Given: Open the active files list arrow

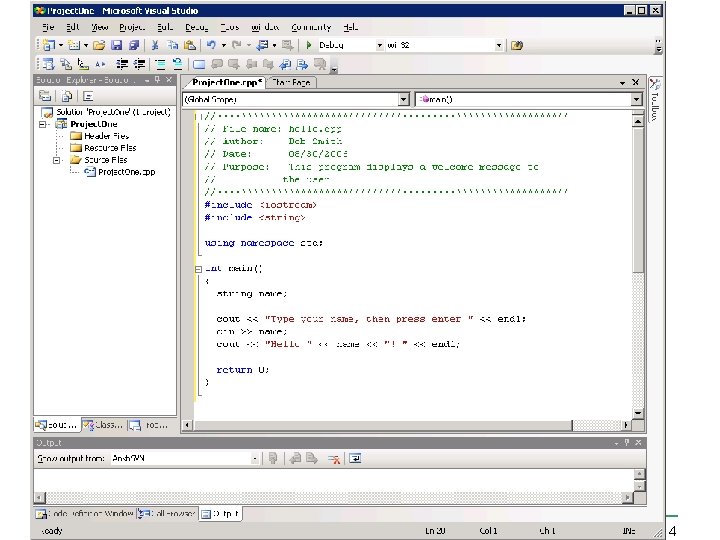Looking at the screenshot, I should [622, 83].
